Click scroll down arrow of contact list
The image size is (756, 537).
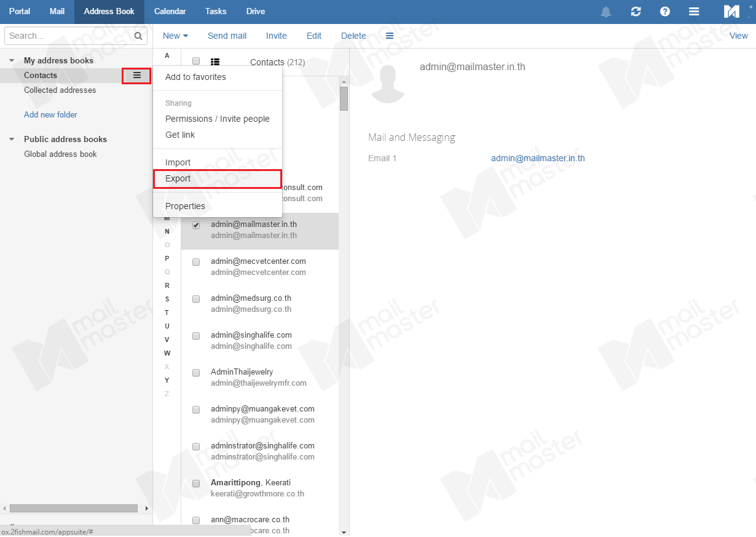pos(344,532)
